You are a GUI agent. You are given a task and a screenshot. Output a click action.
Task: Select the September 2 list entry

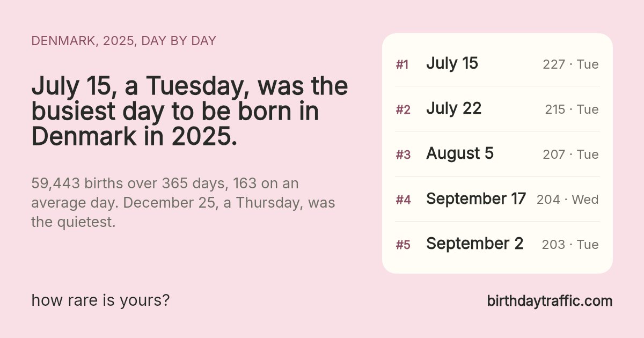[497, 244]
